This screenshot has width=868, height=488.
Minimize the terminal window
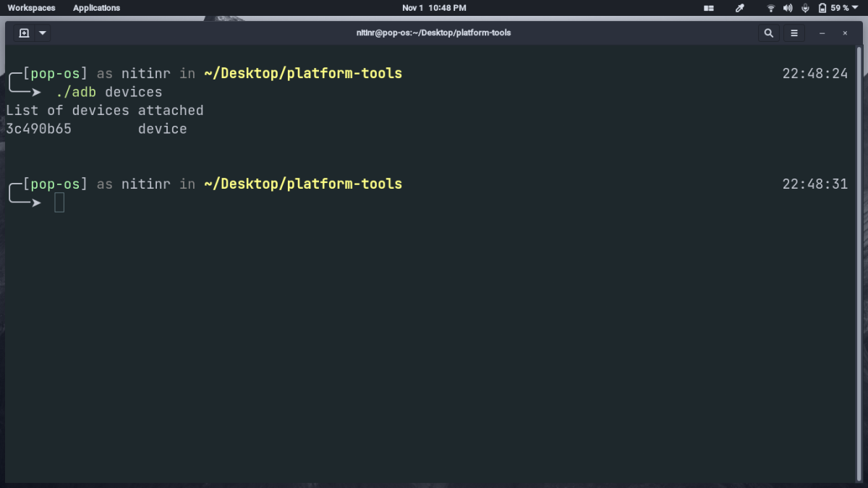point(822,33)
